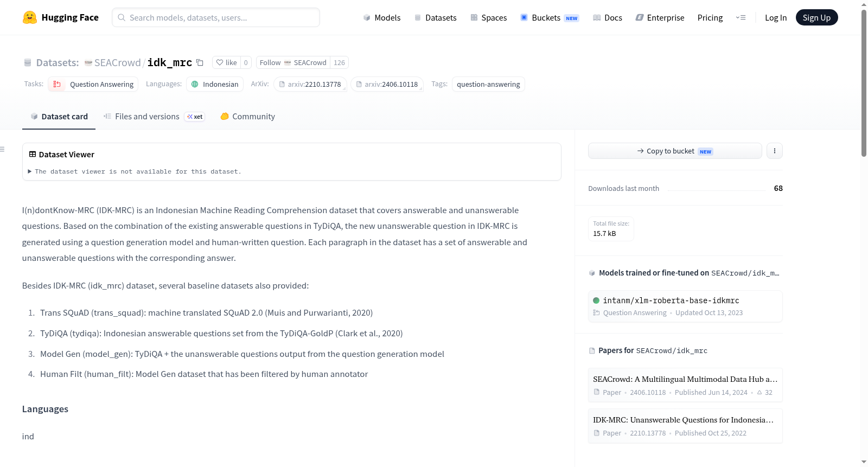This screenshot has height=467, width=868.
Task: Focus the search models input field
Action: tap(216, 17)
